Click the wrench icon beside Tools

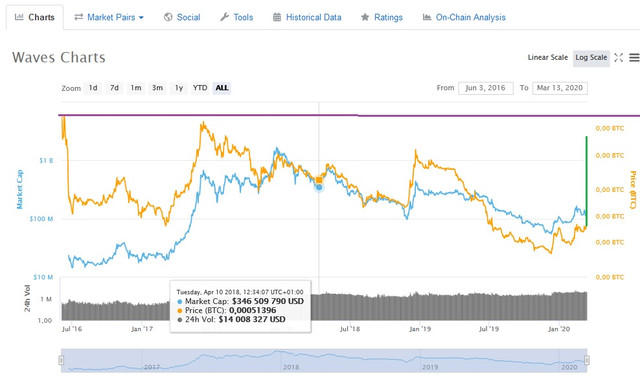click(224, 17)
